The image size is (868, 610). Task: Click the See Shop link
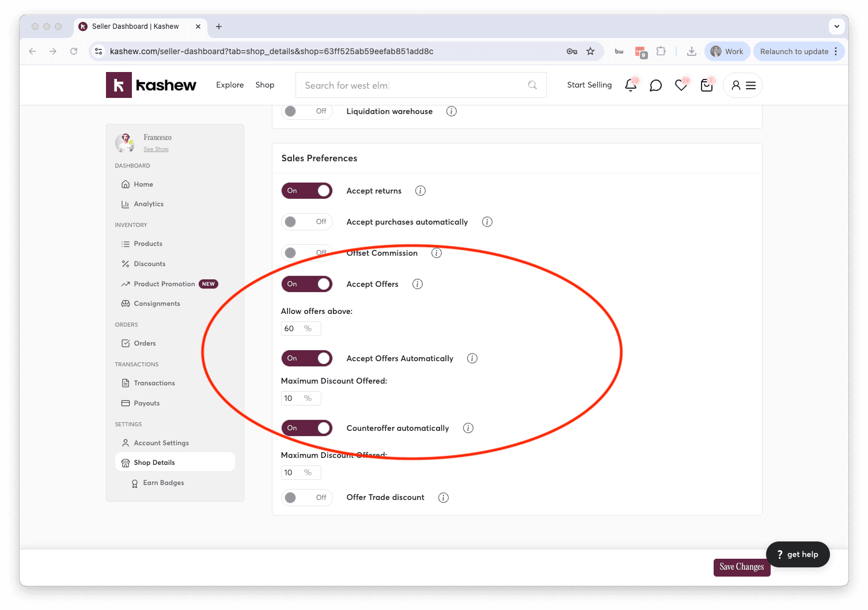coord(156,149)
